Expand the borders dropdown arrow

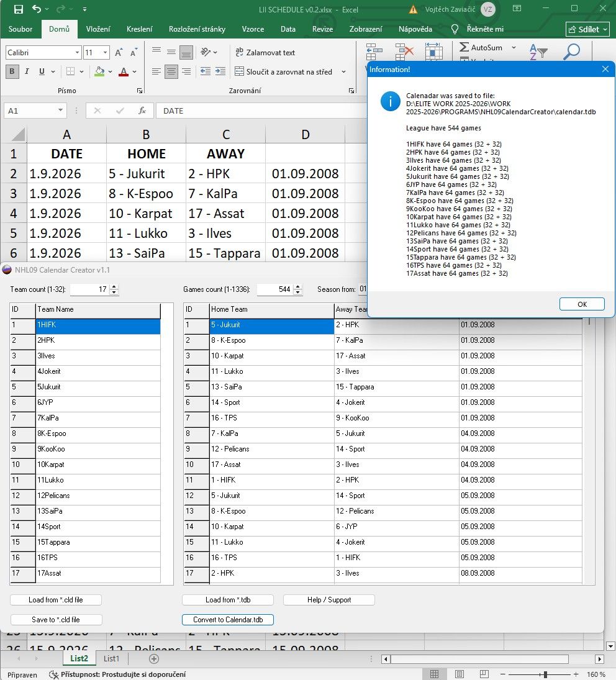81,71
